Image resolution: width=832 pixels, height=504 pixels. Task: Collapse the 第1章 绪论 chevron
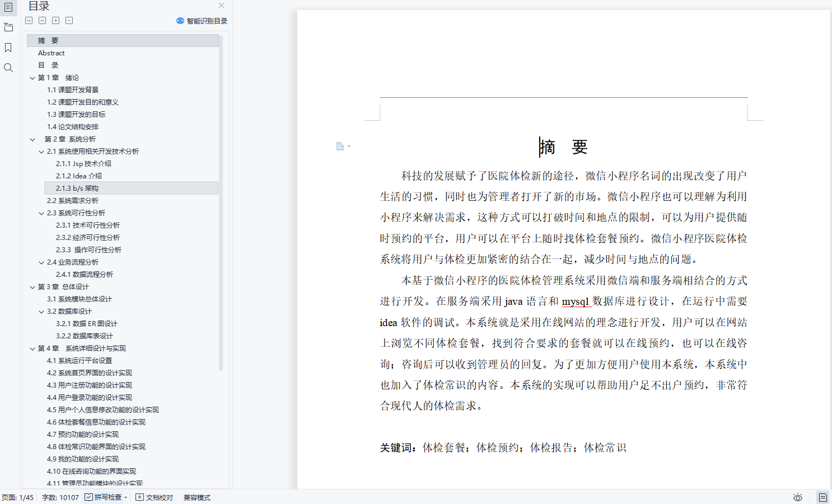point(32,78)
